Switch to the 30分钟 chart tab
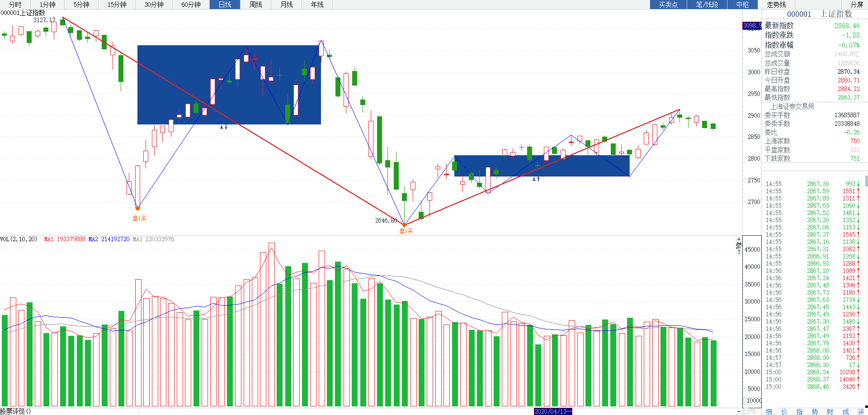 click(154, 5)
